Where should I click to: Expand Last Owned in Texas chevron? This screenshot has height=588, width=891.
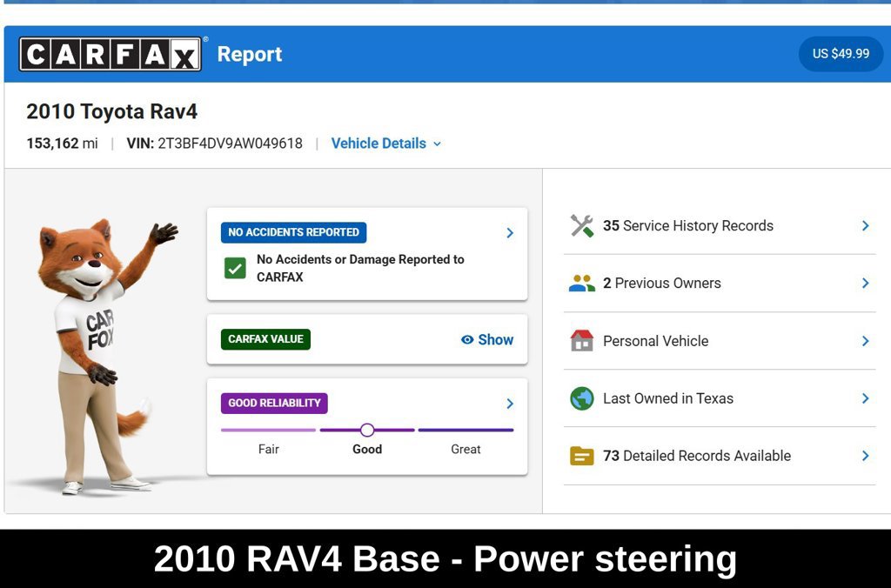click(866, 398)
